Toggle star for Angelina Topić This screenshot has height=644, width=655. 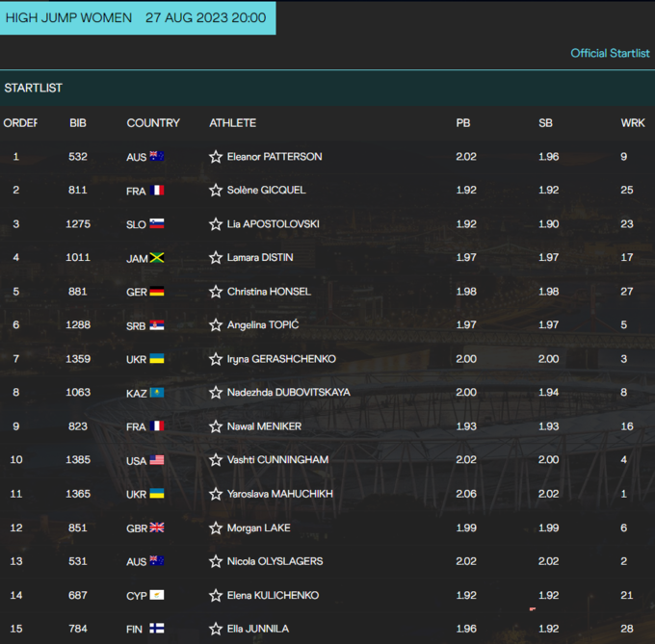pyautogui.click(x=216, y=325)
